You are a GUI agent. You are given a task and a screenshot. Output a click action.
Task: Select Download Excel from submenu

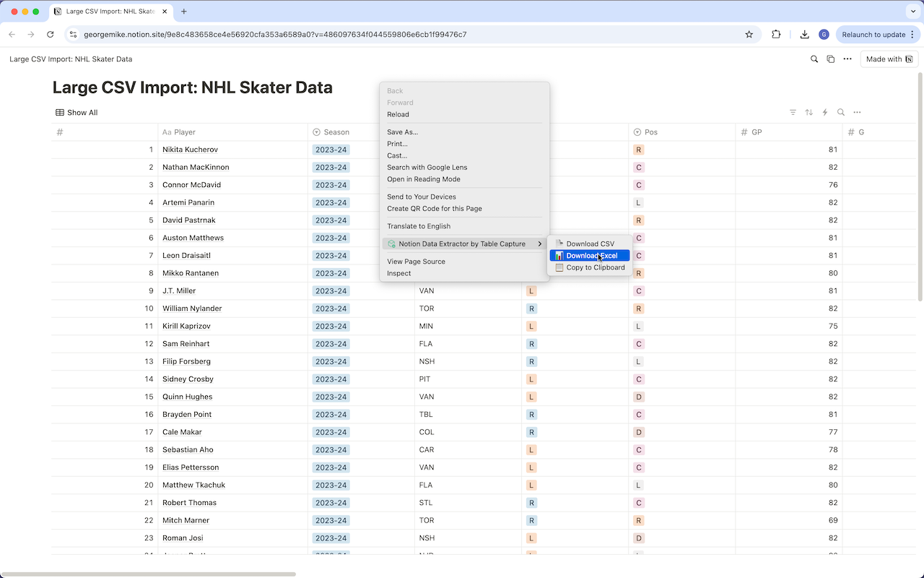590,256
